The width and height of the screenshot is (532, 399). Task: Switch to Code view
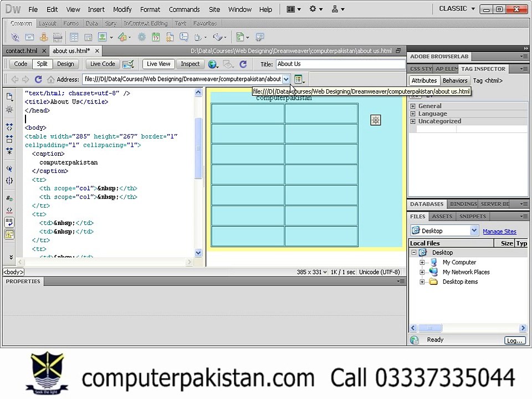click(21, 64)
